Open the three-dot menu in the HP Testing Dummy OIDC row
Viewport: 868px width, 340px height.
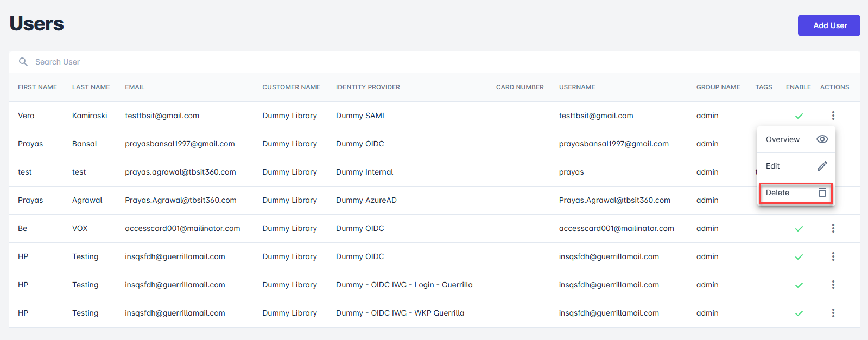(x=833, y=256)
